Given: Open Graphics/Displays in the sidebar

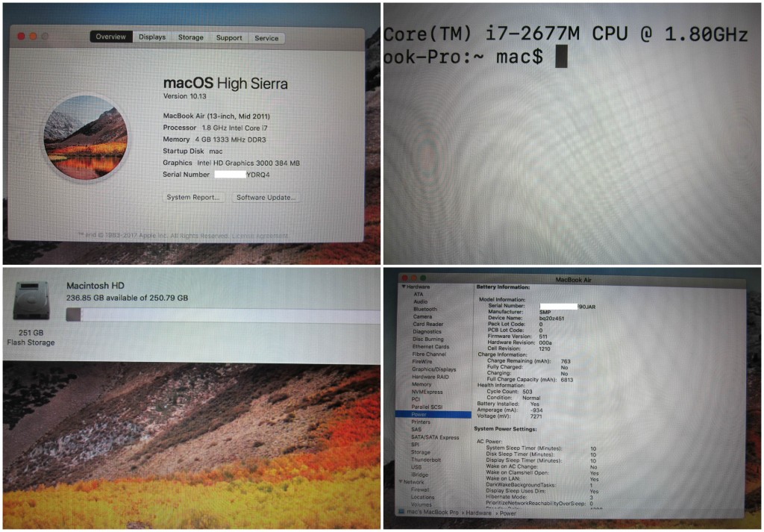Looking at the screenshot, I should coord(434,369).
